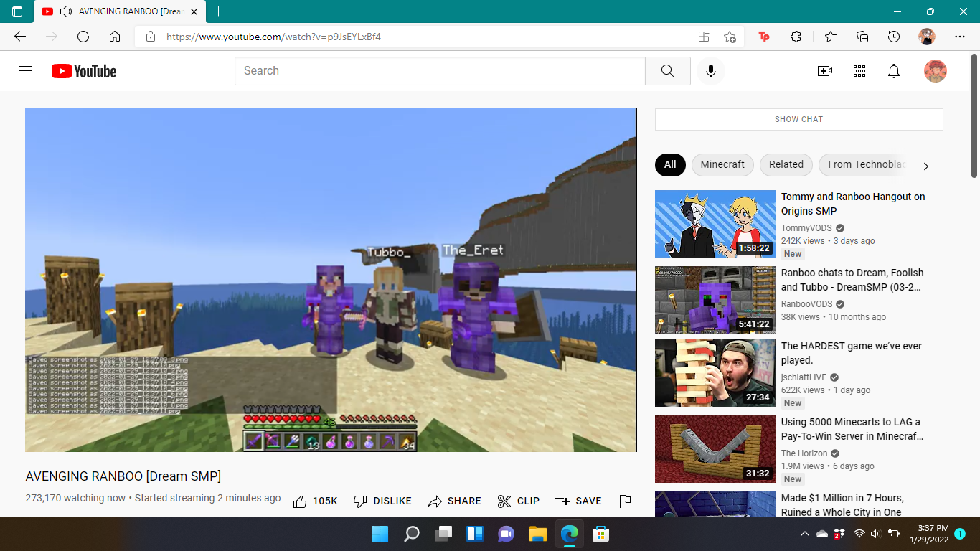Viewport: 980px width, 551px height.
Task: Click the page vertical scrollbar
Action: 974,115
